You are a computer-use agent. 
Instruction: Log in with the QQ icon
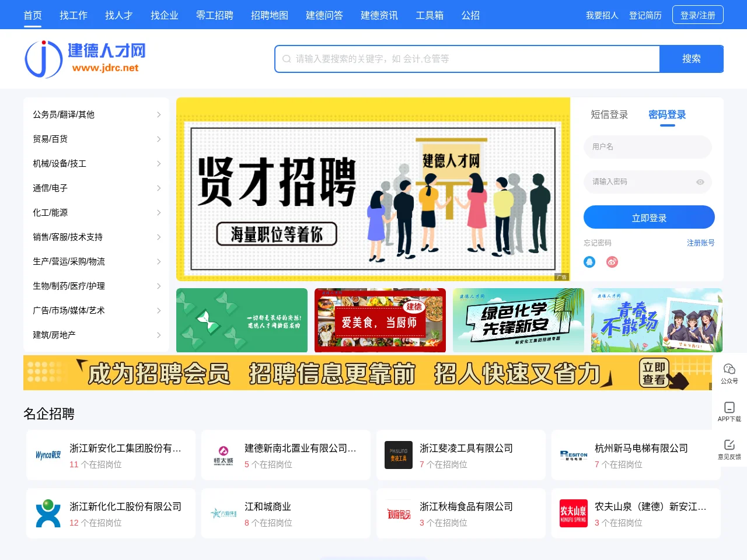point(589,262)
